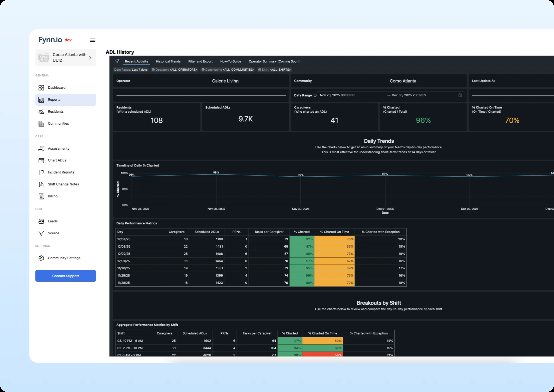Open Dashboard from the sidebar
554x392 pixels.
[65, 88]
